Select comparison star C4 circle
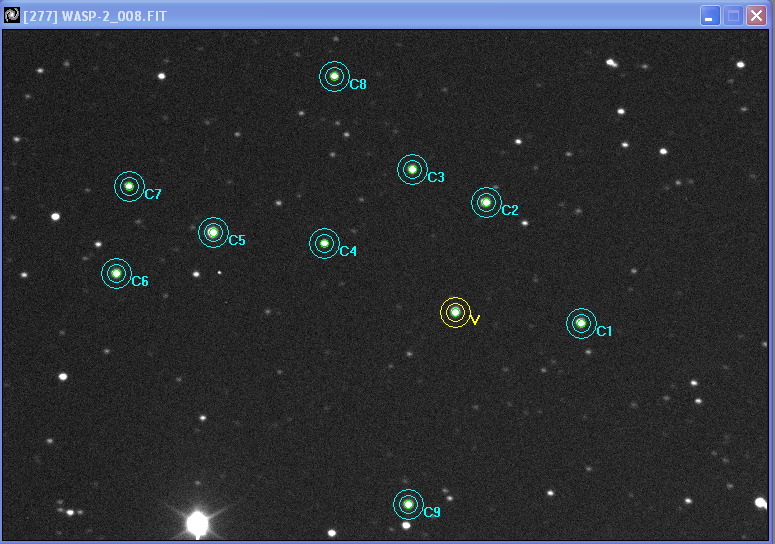Screen dimensions: 775x544 324,243
